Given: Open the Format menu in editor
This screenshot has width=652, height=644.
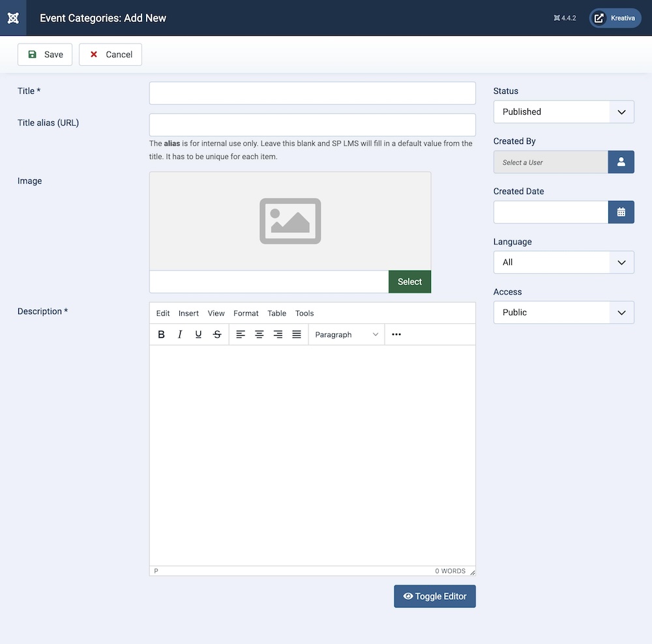Looking at the screenshot, I should (246, 313).
